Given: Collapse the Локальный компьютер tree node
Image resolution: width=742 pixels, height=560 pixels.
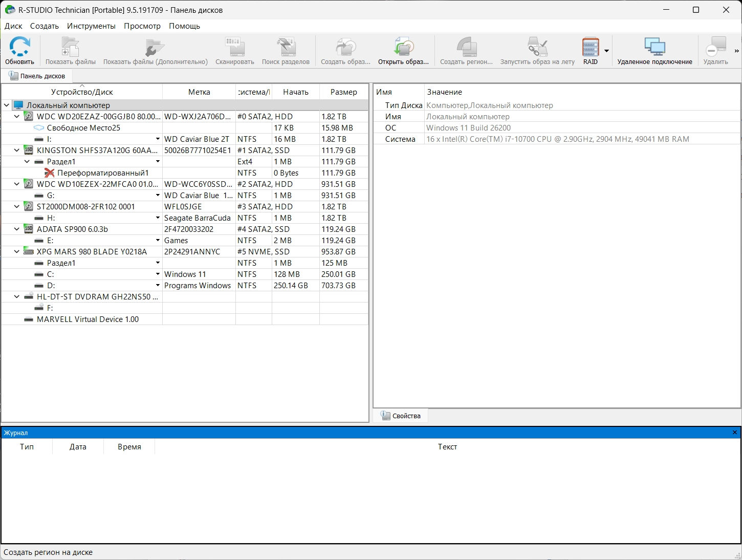Looking at the screenshot, I should point(7,105).
